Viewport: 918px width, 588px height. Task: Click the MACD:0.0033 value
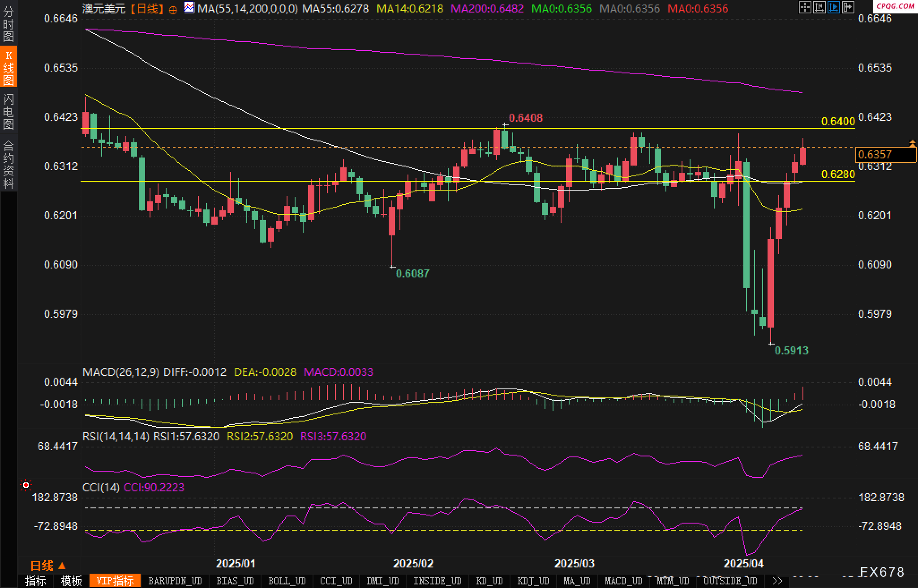tap(338, 372)
